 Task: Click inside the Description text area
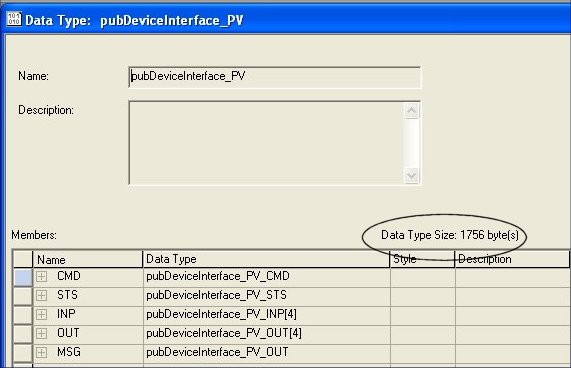click(x=266, y=143)
